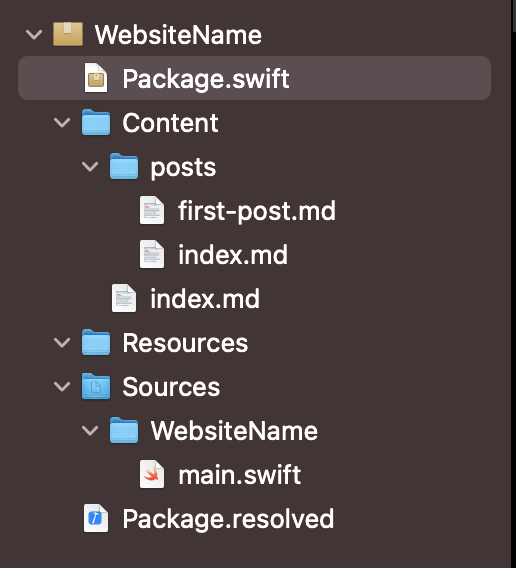Image resolution: width=516 pixels, height=568 pixels.
Task: Click the Resources folder icon
Action: [x=96, y=342]
